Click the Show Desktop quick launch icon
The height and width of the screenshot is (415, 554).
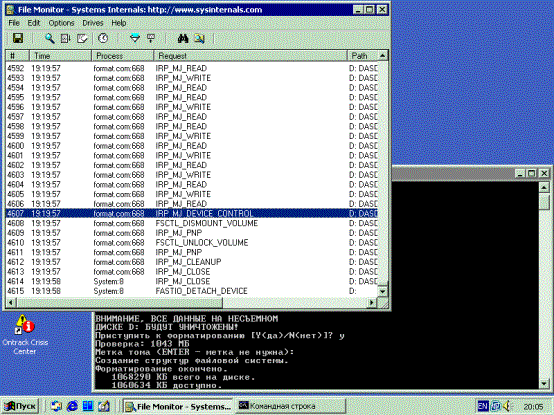click(56, 406)
